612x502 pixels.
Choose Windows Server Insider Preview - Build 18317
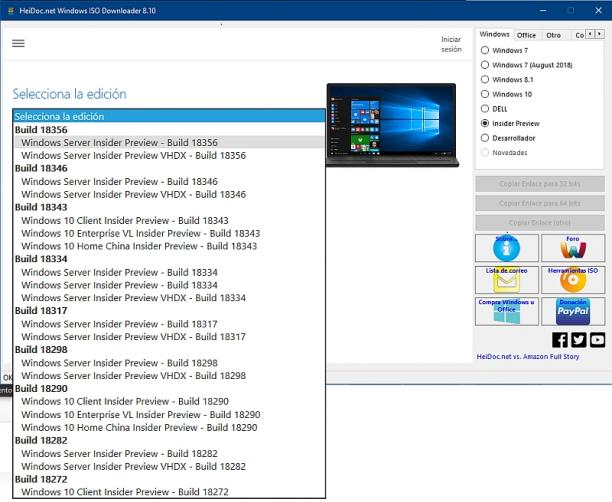click(169, 324)
